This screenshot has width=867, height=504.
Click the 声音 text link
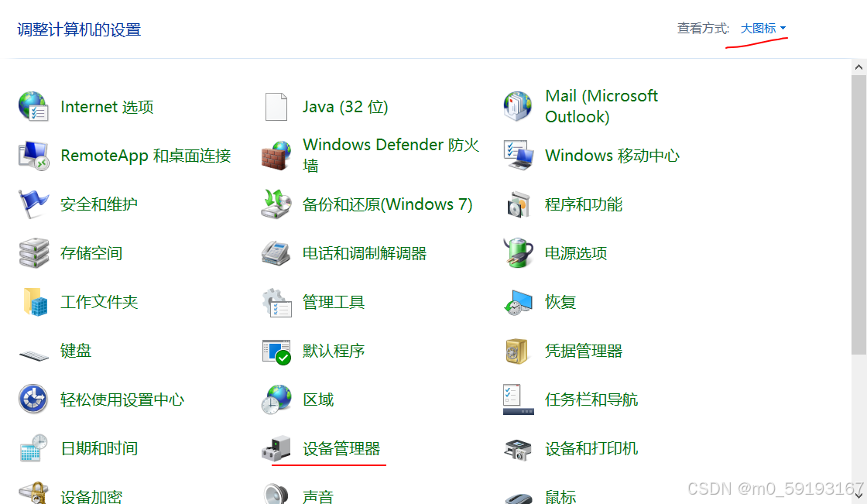pyautogui.click(x=318, y=496)
